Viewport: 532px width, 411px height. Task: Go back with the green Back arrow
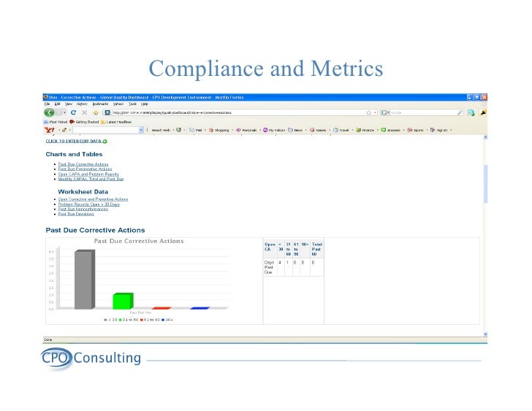(49, 112)
